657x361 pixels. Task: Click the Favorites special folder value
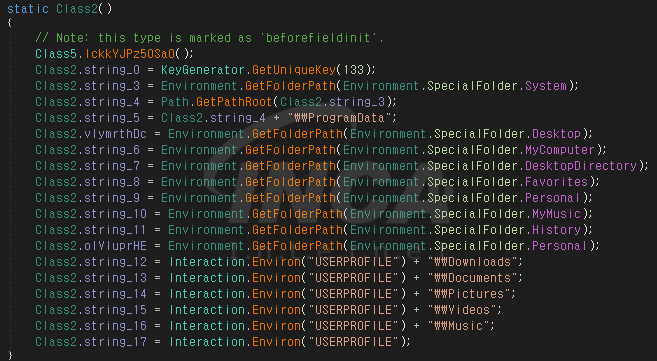point(556,182)
